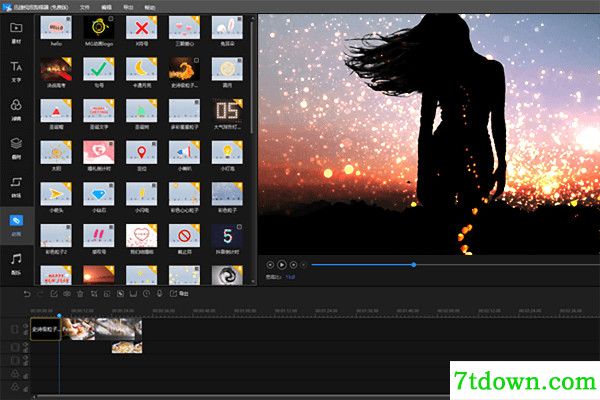This screenshot has height=400, width=600.
Task: Click the zoom icon right of crop
Action: (x=107, y=294)
